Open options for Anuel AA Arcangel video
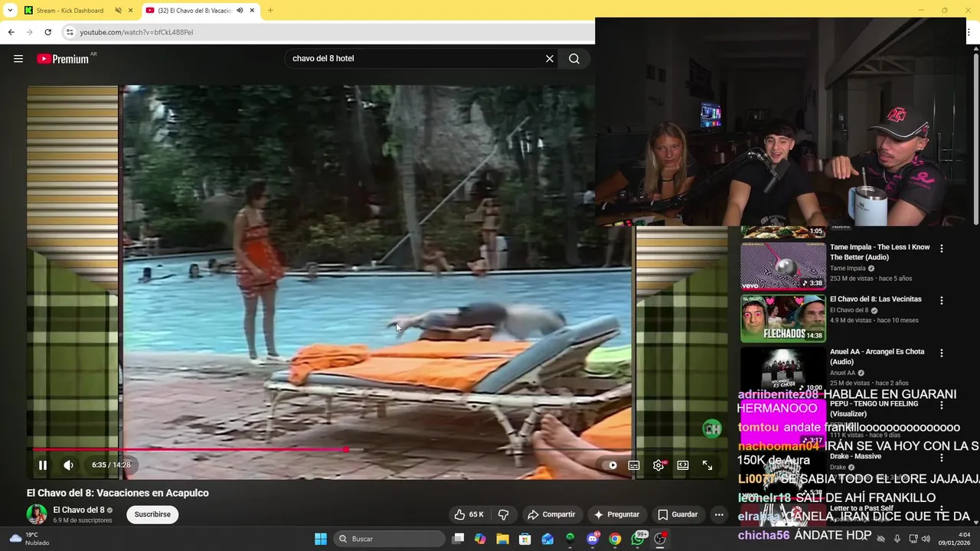This screenshot has height=551, width=980. tap(942, 354)
